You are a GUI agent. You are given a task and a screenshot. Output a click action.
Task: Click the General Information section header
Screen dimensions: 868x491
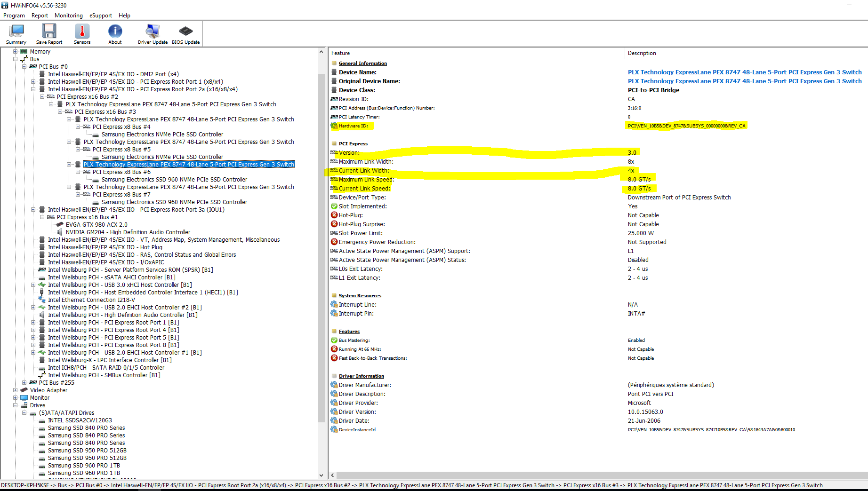362,63
